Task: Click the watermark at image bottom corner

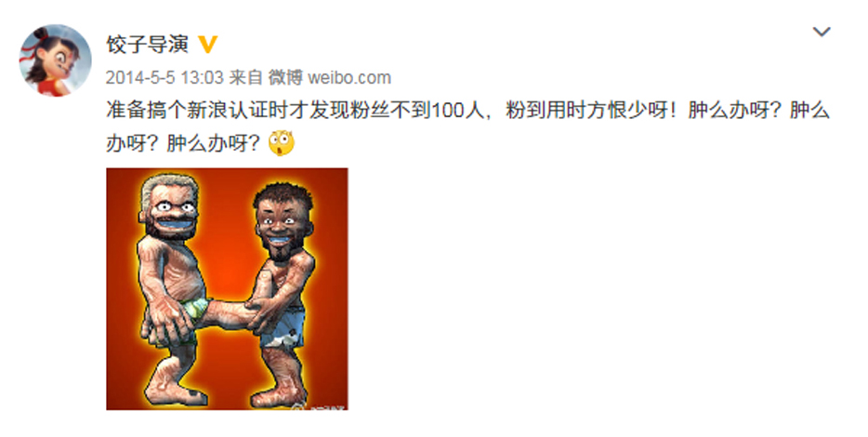Action: pyautogui.click(x=320, y=407)
